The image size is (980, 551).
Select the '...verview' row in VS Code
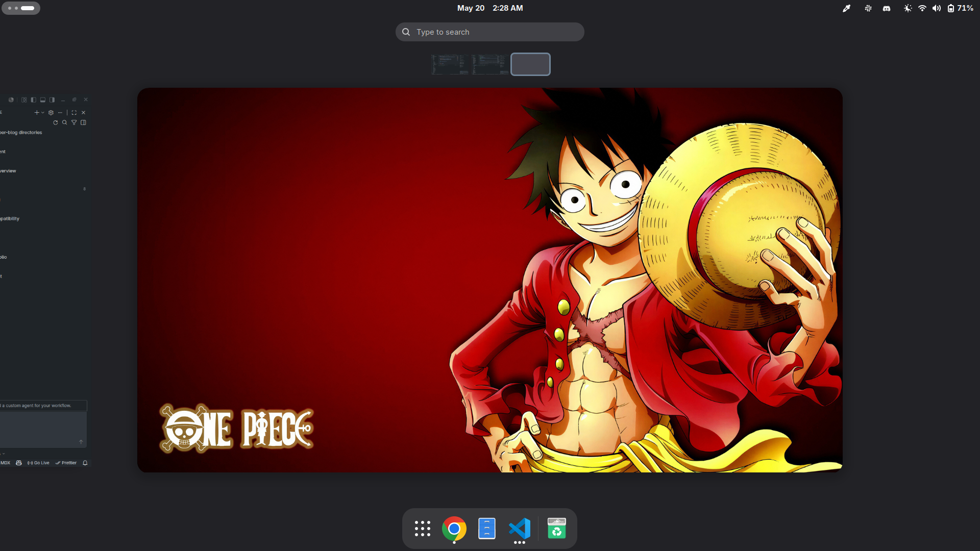pos(8,171)
